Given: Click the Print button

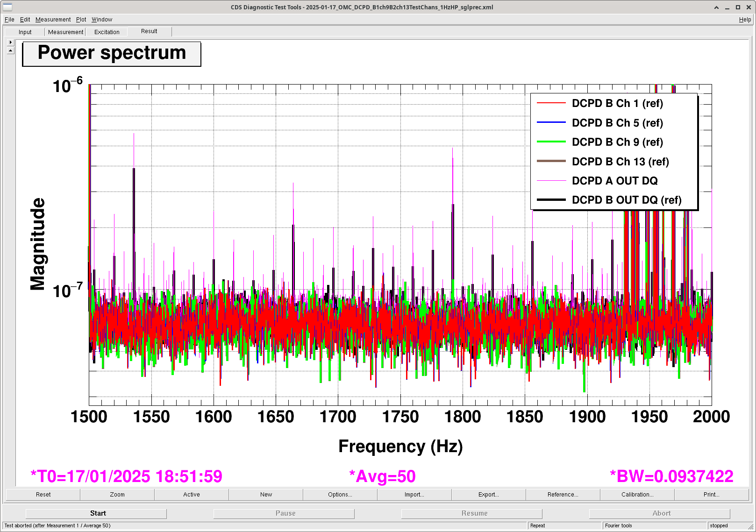Looking at the screenshot, I should tap(712, 495).
